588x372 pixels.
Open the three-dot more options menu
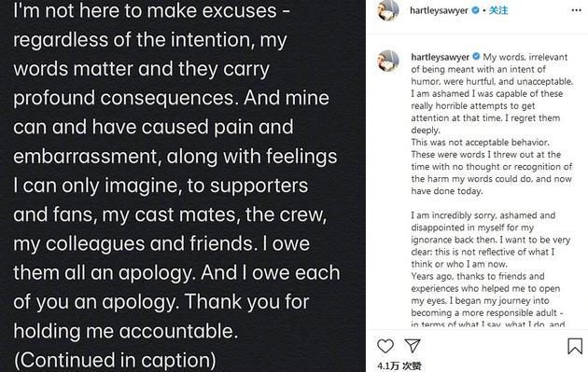point(576,10)
